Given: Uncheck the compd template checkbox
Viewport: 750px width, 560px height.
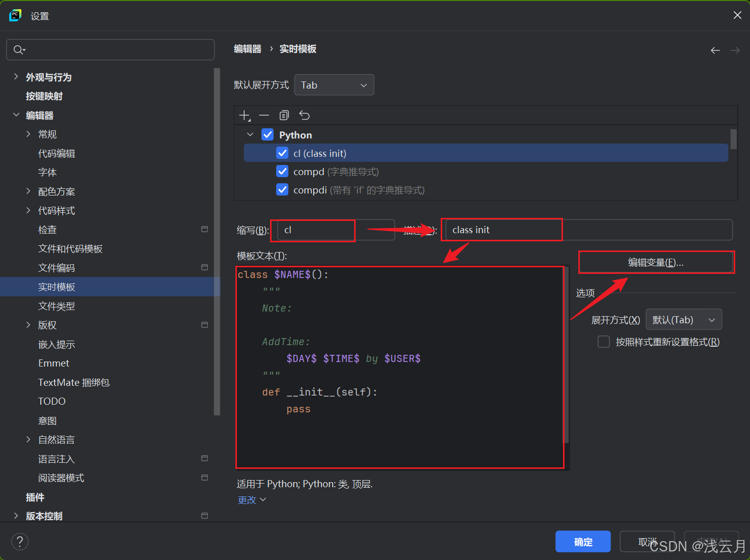Looking at the screenshot, I should coord(282,171).
